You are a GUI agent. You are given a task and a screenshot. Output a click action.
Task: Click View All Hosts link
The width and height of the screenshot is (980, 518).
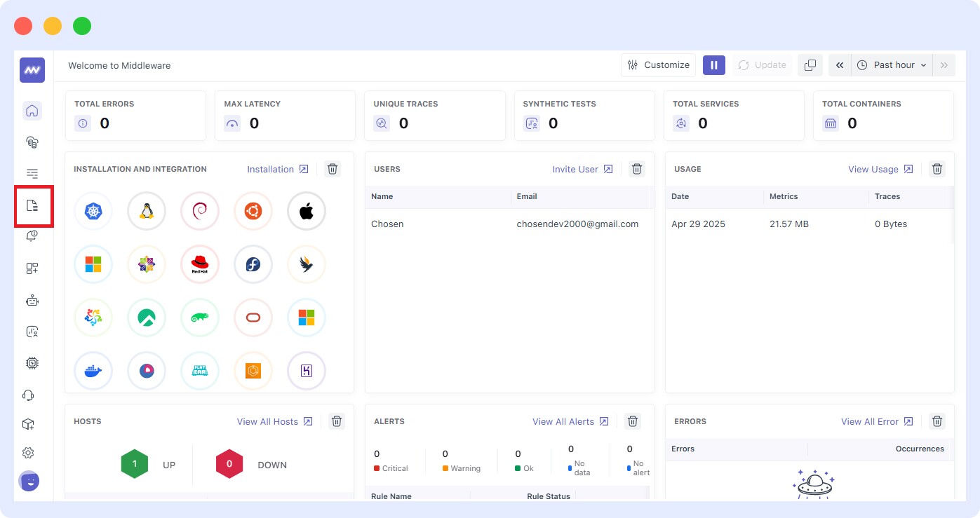click(268, 421)
